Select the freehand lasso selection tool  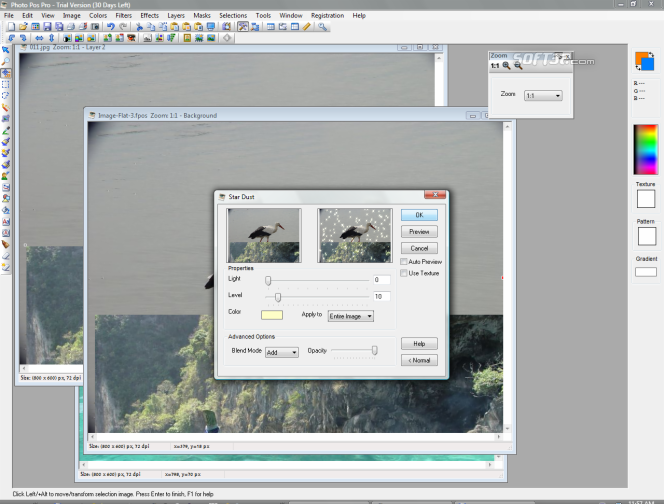[x=6, y=96]
